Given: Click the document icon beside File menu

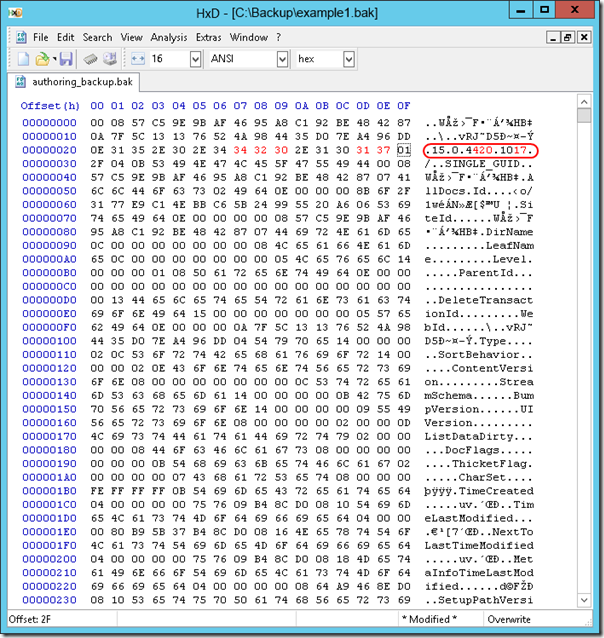Looking at the screenshot, I should (21, 37).
